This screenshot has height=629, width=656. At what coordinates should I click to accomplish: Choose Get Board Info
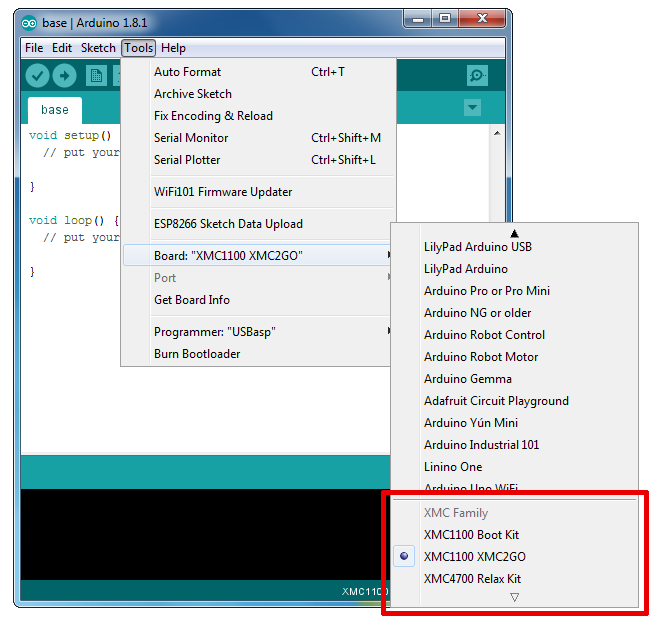(192, 300)
